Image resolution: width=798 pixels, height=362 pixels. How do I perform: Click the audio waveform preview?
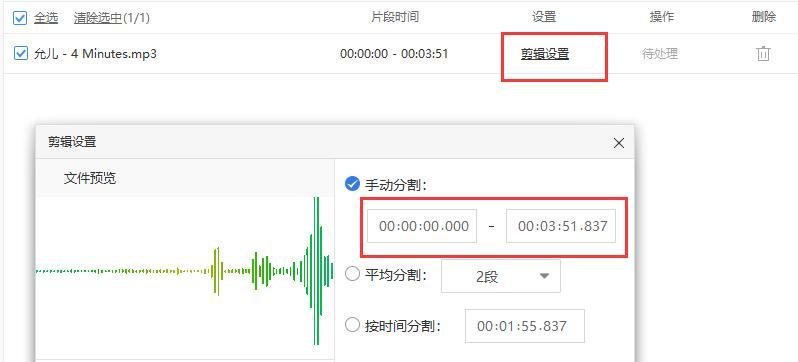pos(185,272)
